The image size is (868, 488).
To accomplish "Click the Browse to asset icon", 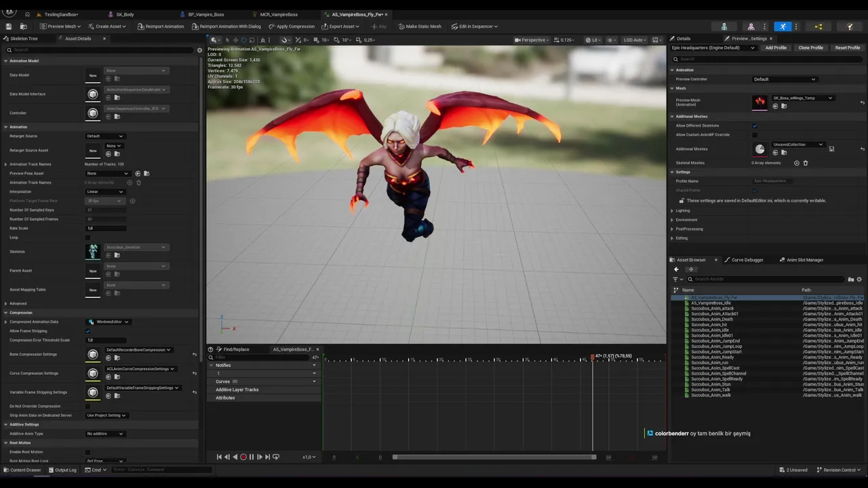I will point(23,26).
